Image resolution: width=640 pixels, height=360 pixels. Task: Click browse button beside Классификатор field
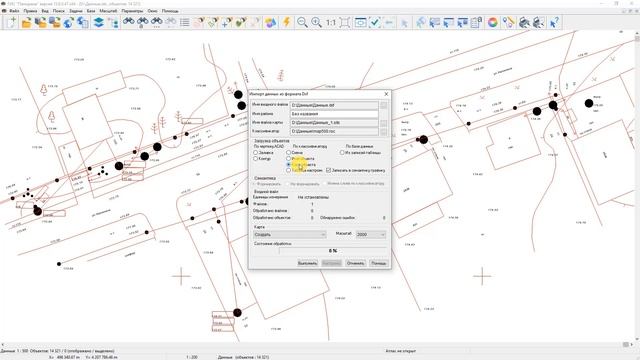point(384,131)
